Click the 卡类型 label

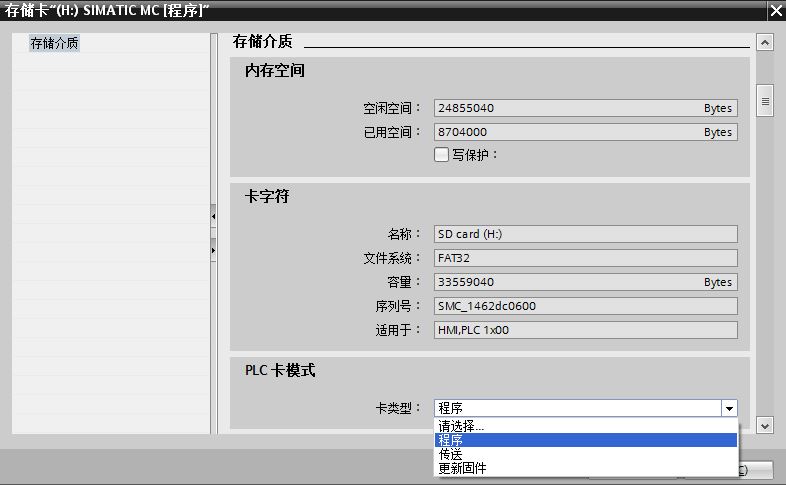point(398,408)
